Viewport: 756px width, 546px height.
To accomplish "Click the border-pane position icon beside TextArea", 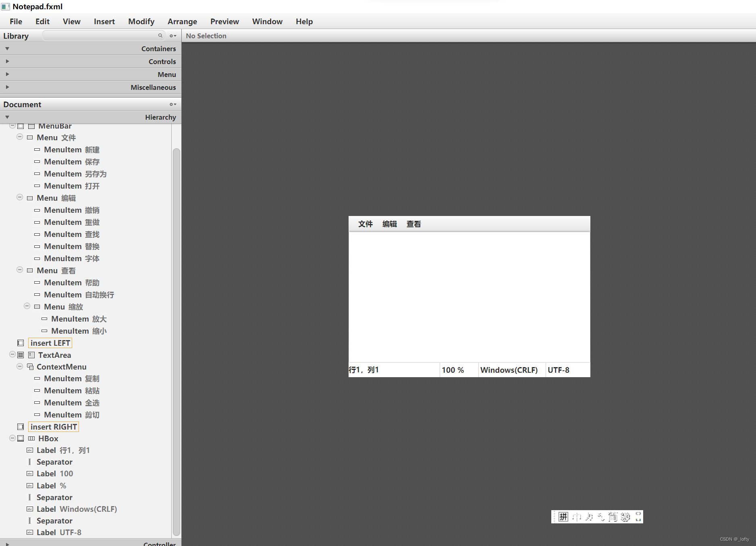I will 21,355.
